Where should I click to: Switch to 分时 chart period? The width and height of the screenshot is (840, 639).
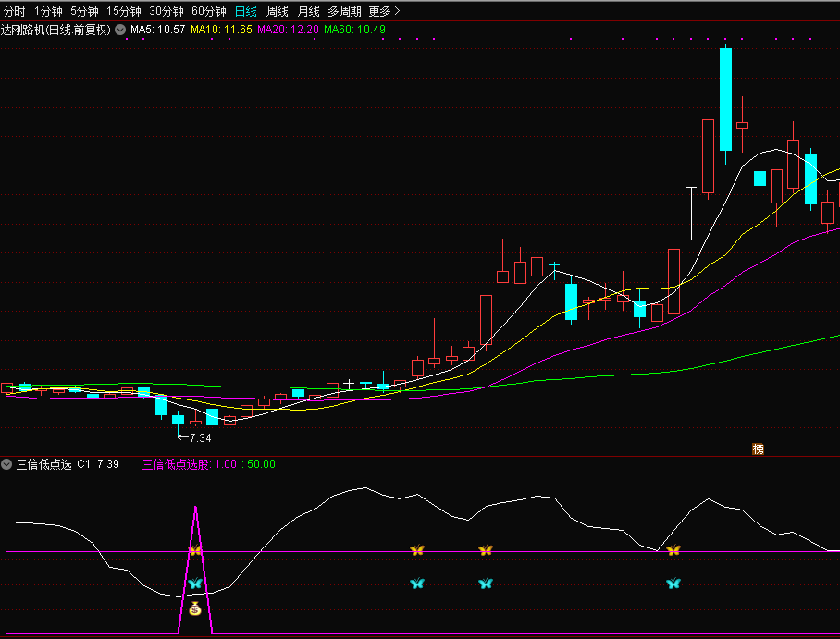[15, 11]
